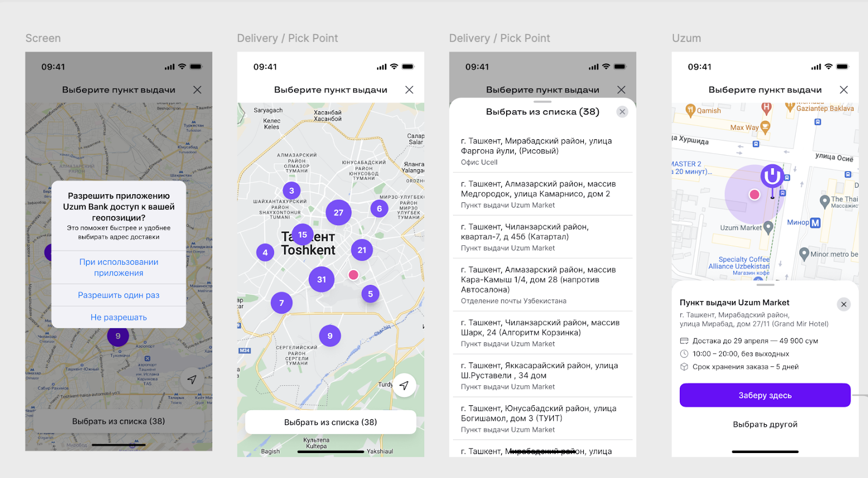Open 'Выбрать из списка (38)' on light map screen
The image size is (868, 478).
coord(331,422)
